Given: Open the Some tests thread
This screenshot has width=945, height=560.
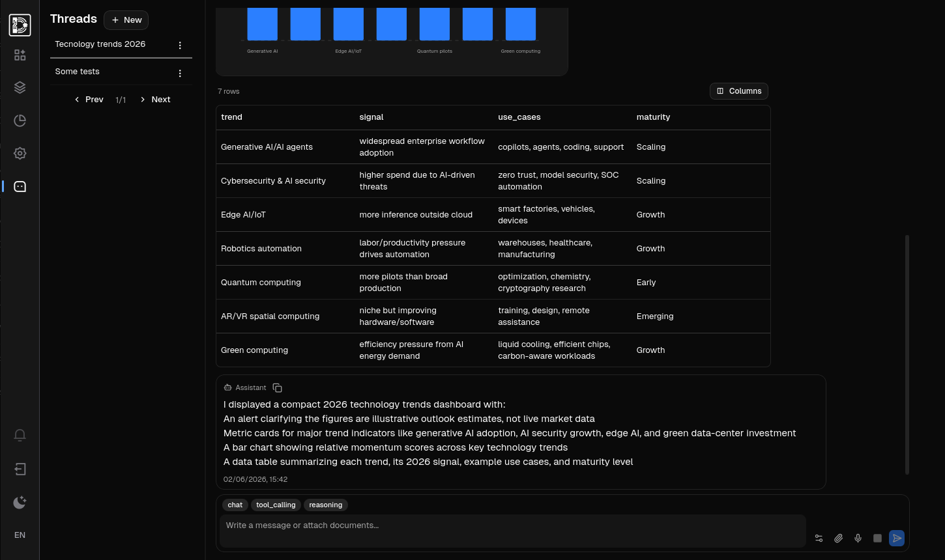Looking at the screenshot, I should click(77, 72).
